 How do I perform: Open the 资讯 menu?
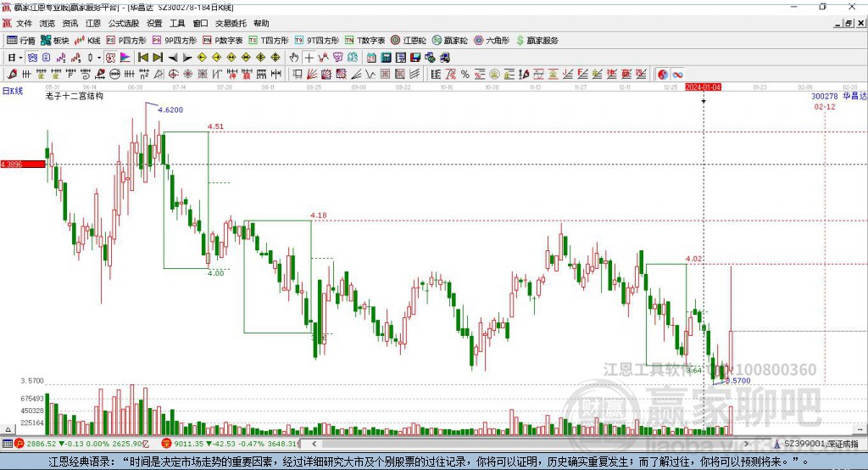[70, 23]
